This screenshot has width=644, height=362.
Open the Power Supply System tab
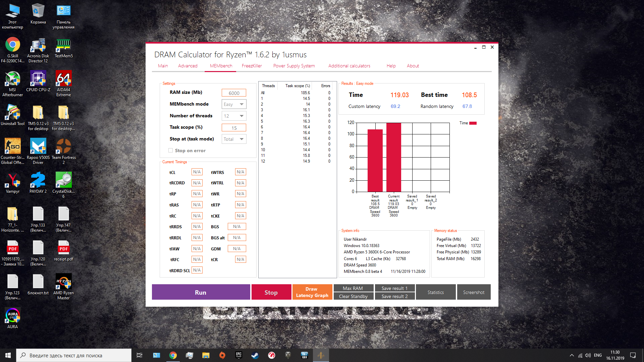tap(294, 66)
